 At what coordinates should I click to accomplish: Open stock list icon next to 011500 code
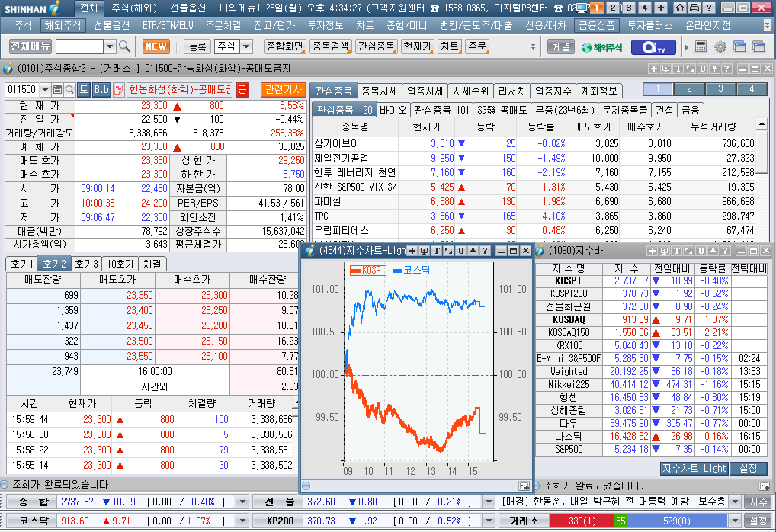[x=57, y=90]
